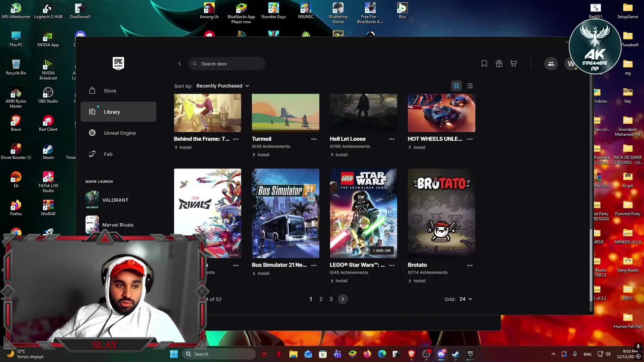Go to library page 3
Image resolution: width=644 pixels, height=362 pixels.
click(x=331, y=299)
